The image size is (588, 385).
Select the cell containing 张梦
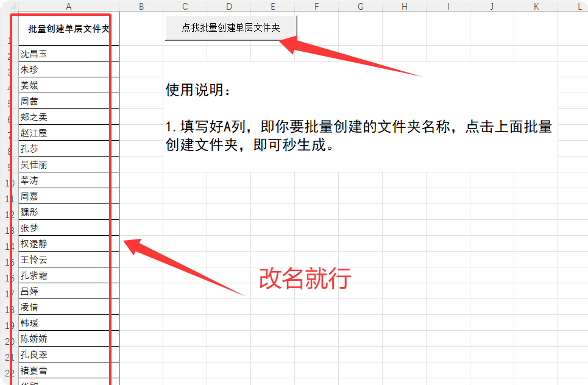[x=69, y=228]
